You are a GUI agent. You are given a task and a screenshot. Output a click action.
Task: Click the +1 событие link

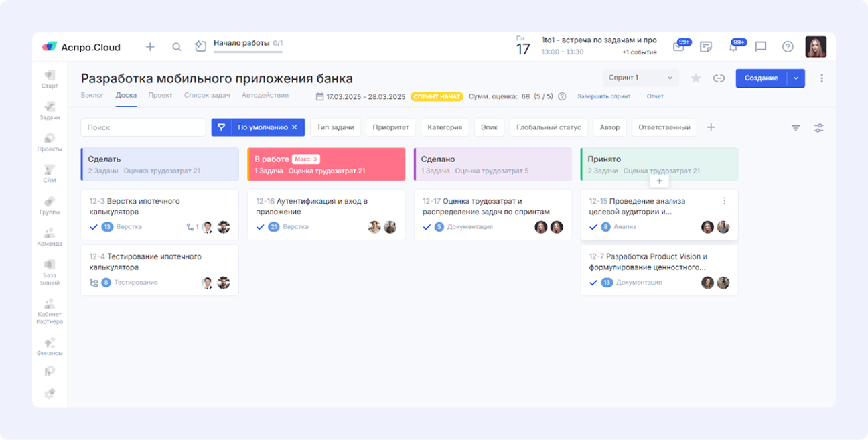(x=639, y=52)
